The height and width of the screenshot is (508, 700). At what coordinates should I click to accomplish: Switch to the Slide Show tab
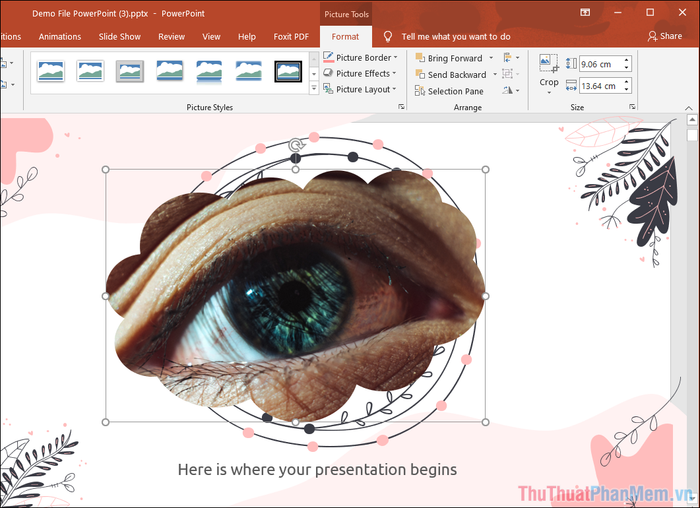tap(120, 37)
